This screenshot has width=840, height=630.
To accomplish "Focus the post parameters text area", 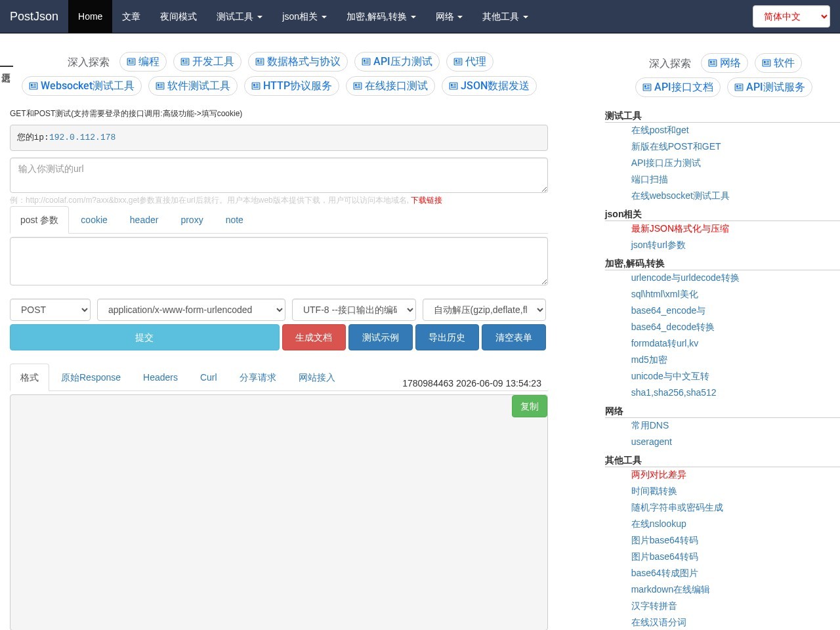I will (x=279, y=261).
